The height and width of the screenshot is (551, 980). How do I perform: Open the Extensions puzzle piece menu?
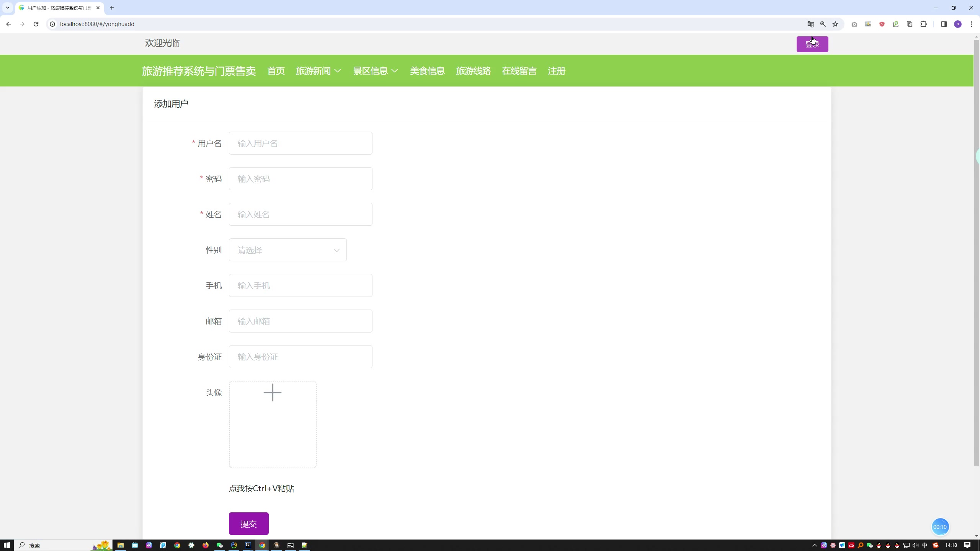click(x=924, y=24)
